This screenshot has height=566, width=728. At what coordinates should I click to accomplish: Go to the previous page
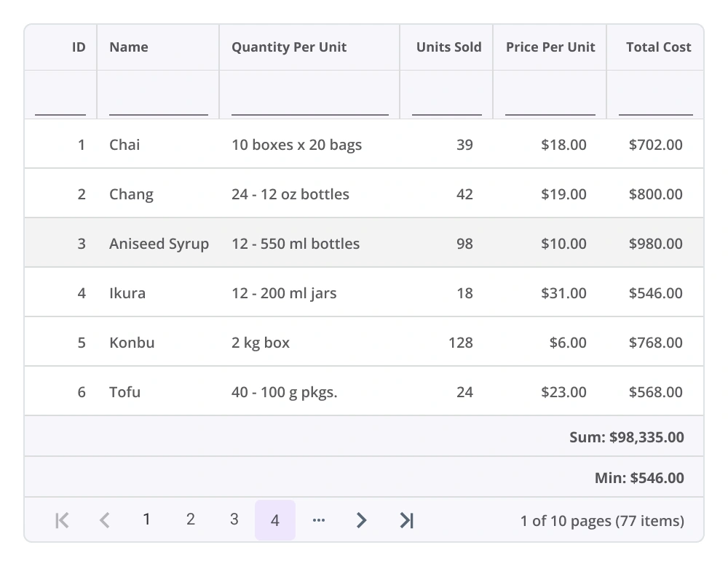tap(104, 520)
